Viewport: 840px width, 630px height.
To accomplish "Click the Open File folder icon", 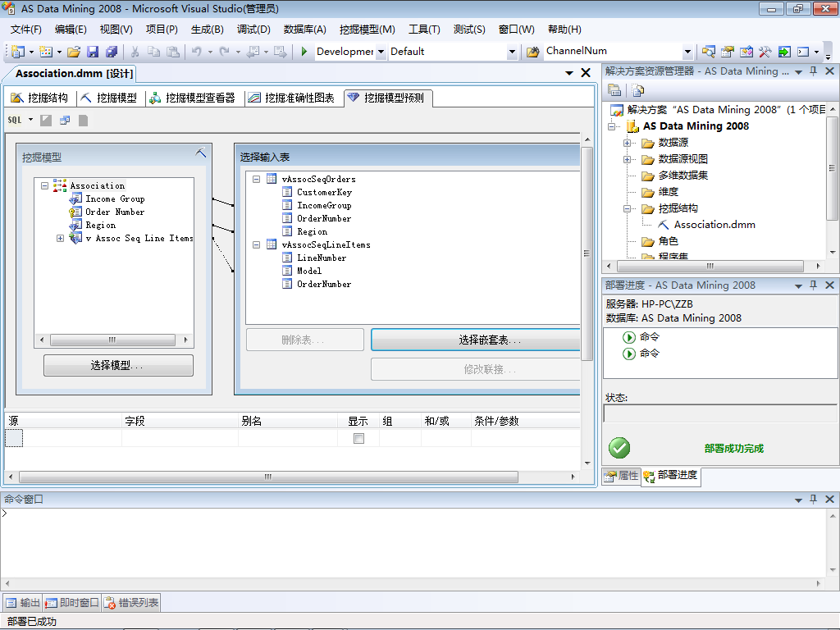I will pyautogui.click(x=74, y=52).
